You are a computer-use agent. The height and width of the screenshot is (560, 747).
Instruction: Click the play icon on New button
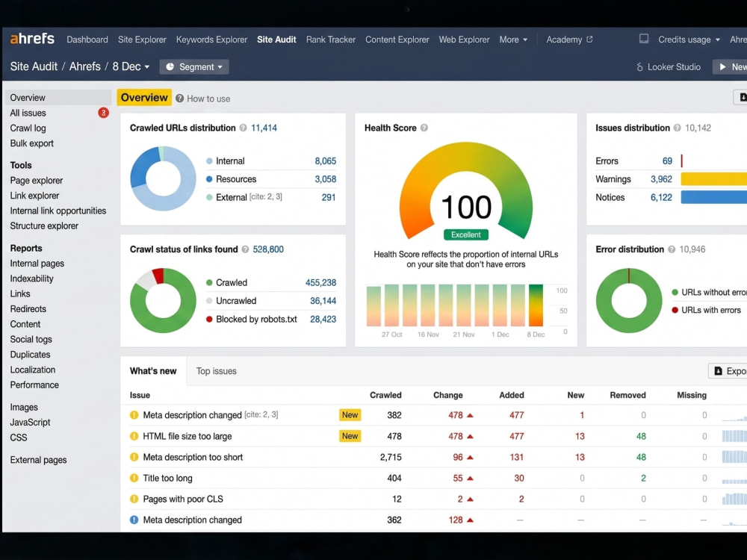pos(722,67)
